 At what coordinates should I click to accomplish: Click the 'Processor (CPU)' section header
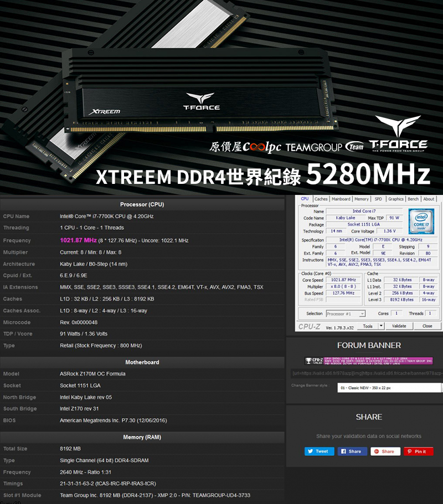[x=142, y=204]
